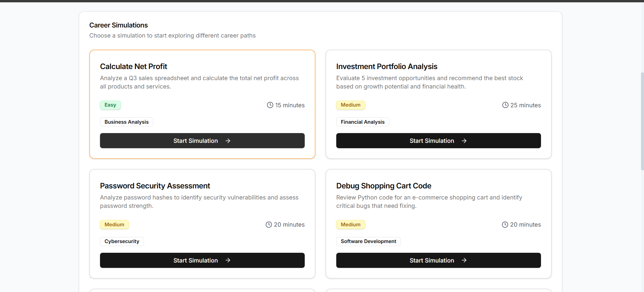Click the clock icon on Debug Shopping Cart card
This screenshot has width=644, height=292.
[x=505, y=225]
